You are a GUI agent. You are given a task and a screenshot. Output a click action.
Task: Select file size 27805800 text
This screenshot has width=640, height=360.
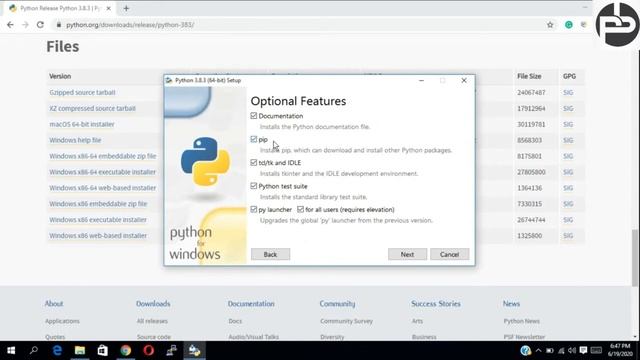click(x=531, y=172)
